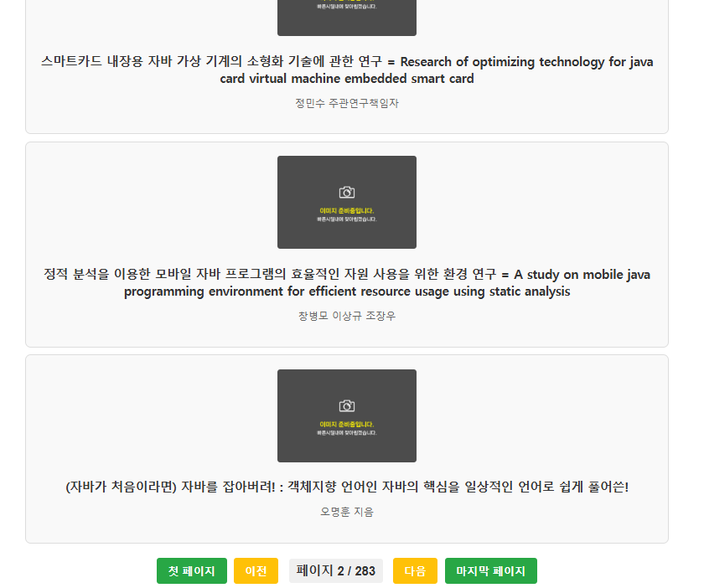
Task: Click placeholder image above the 스마트카드 title
Action: coord(347,17)
